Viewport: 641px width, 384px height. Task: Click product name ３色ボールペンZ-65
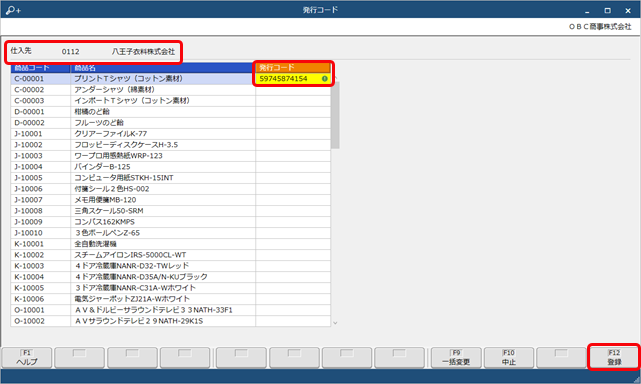click(107, 233)
